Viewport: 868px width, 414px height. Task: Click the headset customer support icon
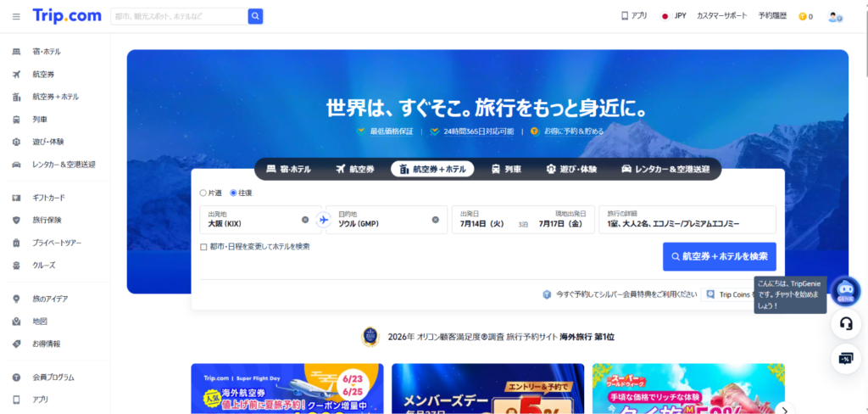point(845,324)
